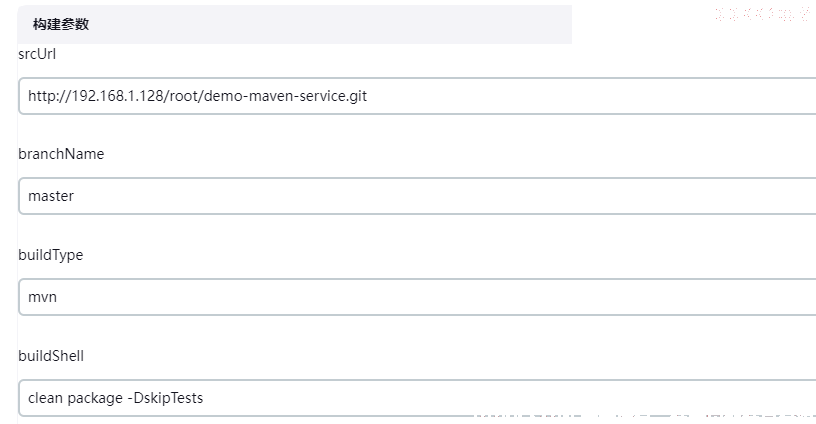The image size is (816, 424).
Task: Place cursor on the 'master' branch value
Action: pos(51,196)
